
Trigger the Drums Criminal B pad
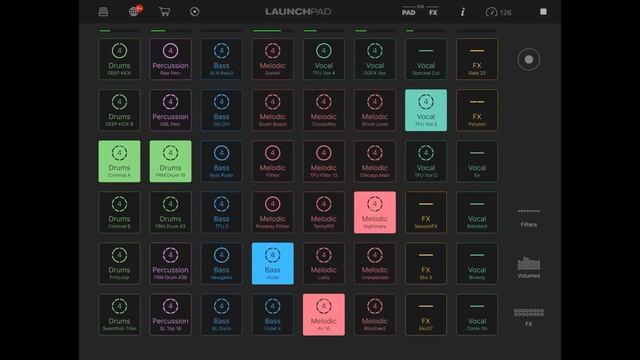coord(119,212)
